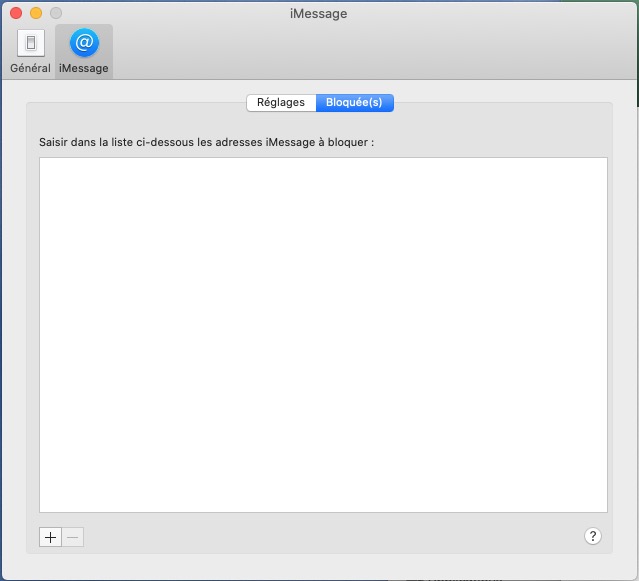639x581 pixels.
Task: Minimize the window with the yellow button
Action: click(x=36, y=13)
